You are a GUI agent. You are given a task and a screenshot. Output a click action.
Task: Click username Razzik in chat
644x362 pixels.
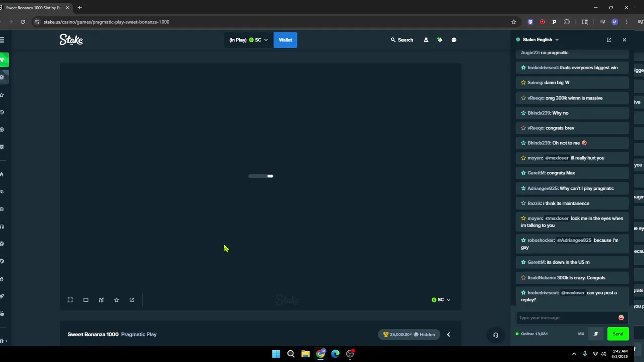[x=534, y=203]
